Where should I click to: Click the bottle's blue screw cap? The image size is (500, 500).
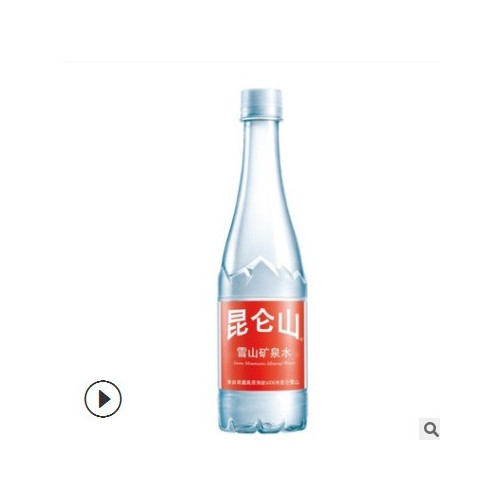coord(261,104)
